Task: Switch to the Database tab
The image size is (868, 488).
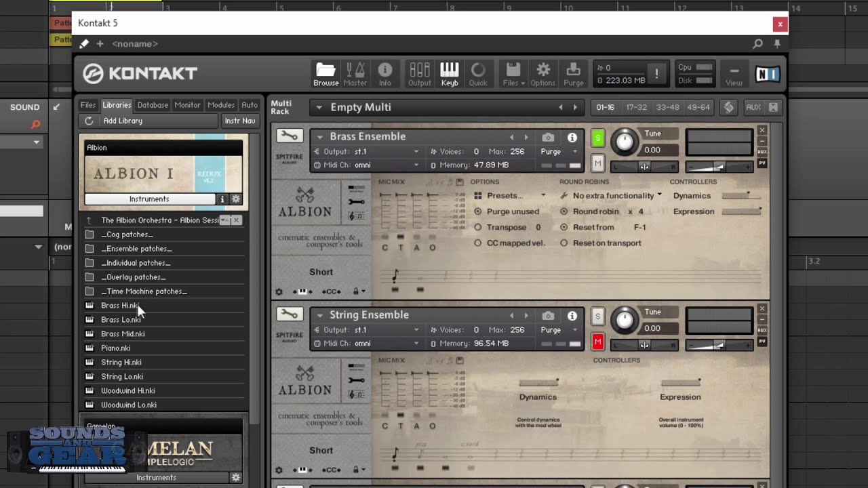Action: (153, 105)
